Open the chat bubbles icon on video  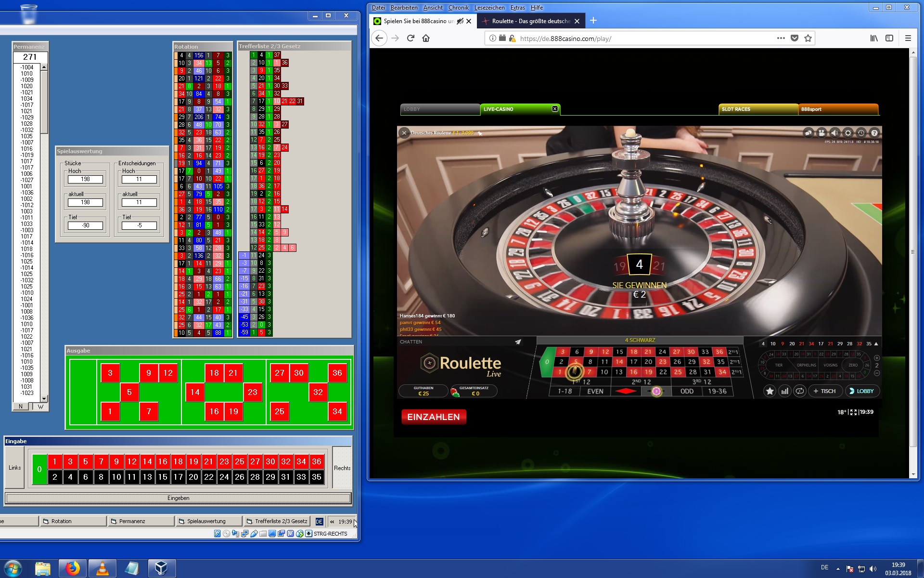click(808, 133)
